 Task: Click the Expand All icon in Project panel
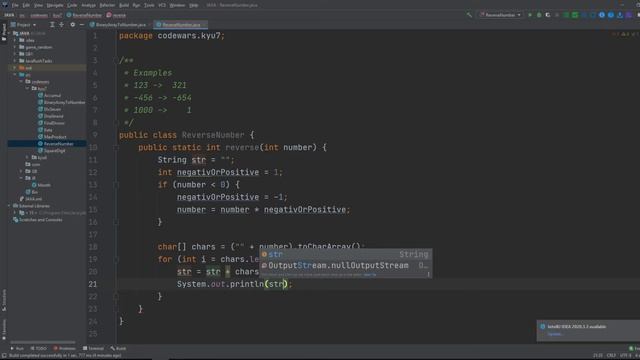tap(52, 24)
